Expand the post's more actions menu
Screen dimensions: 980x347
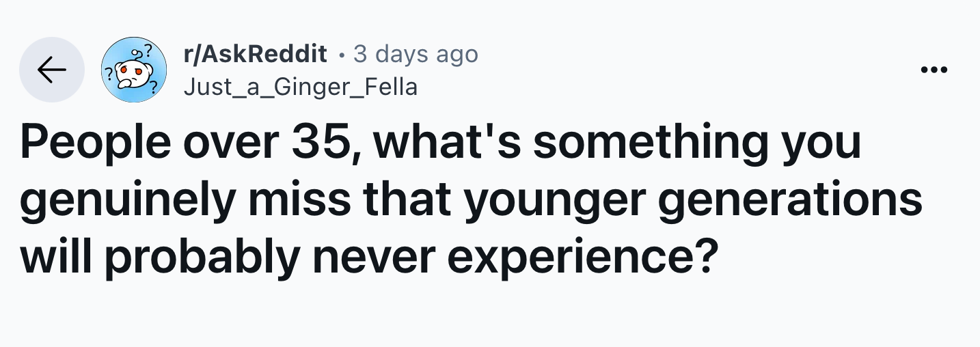(934, 70)
